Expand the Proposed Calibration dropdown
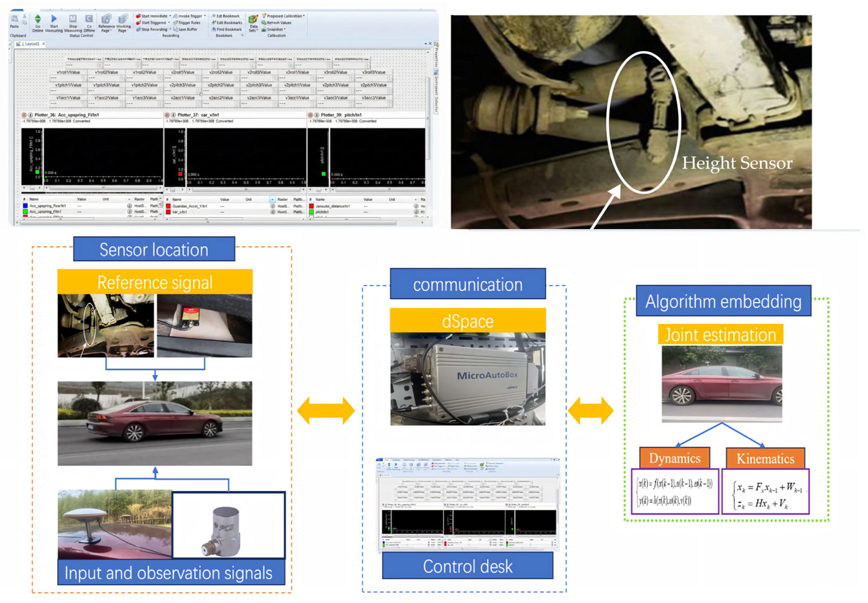868x603 pixels. click(x=304, y=16)
